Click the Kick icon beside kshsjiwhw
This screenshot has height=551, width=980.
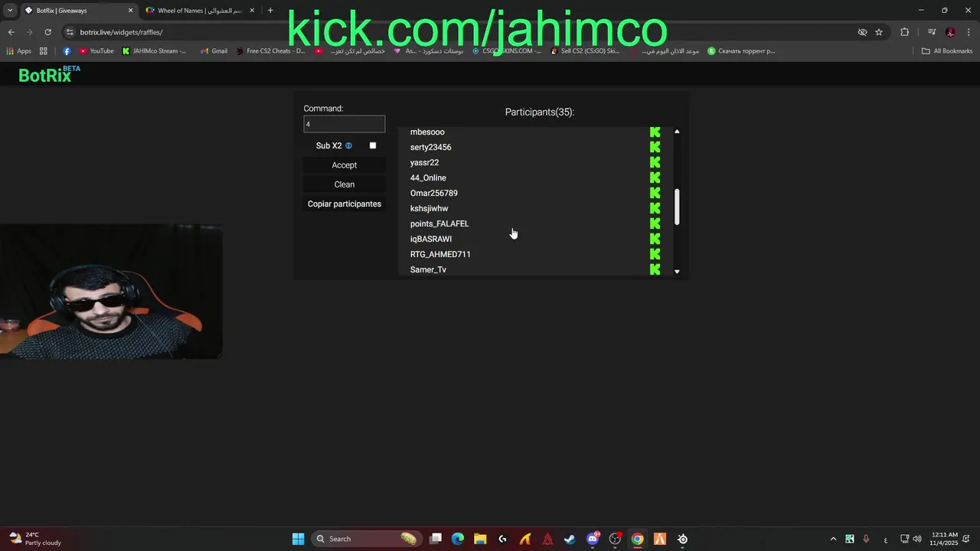(655, 208)
